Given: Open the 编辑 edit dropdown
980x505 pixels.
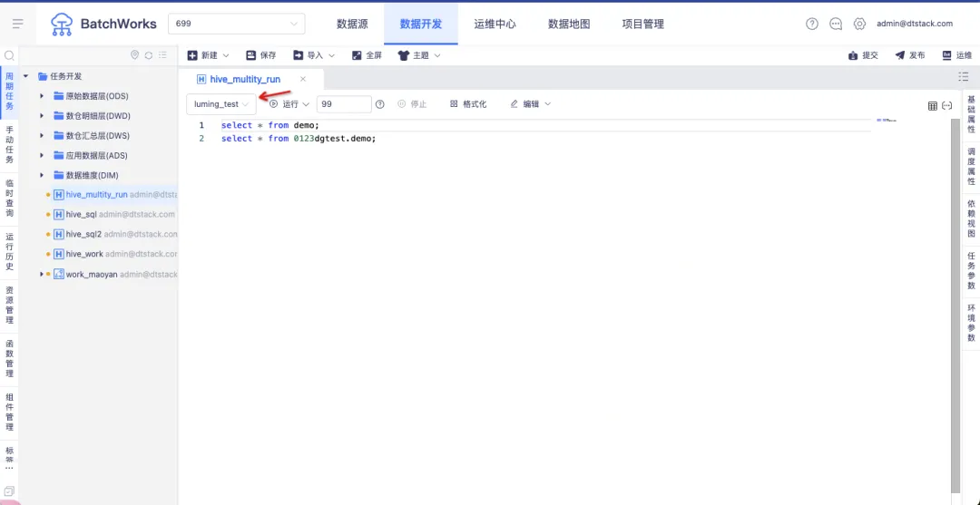Looking at the screenshot, I should click(531, 104).
